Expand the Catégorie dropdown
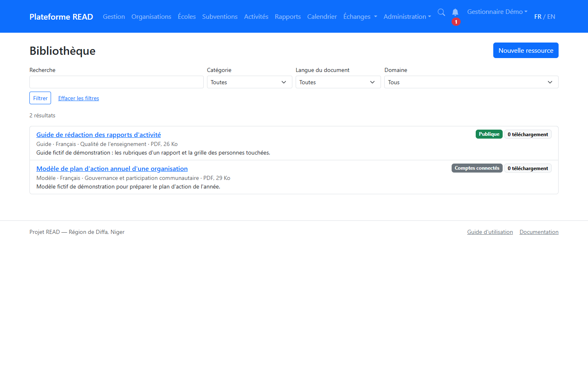The image size is (588, 368). tap(249, 82)
